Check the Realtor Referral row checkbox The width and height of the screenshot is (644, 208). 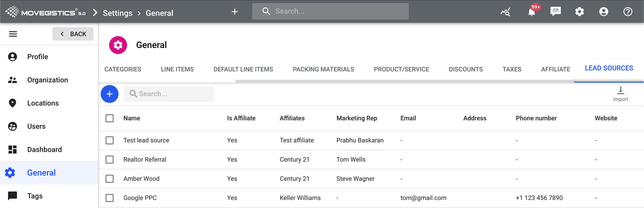coord(110,160)
